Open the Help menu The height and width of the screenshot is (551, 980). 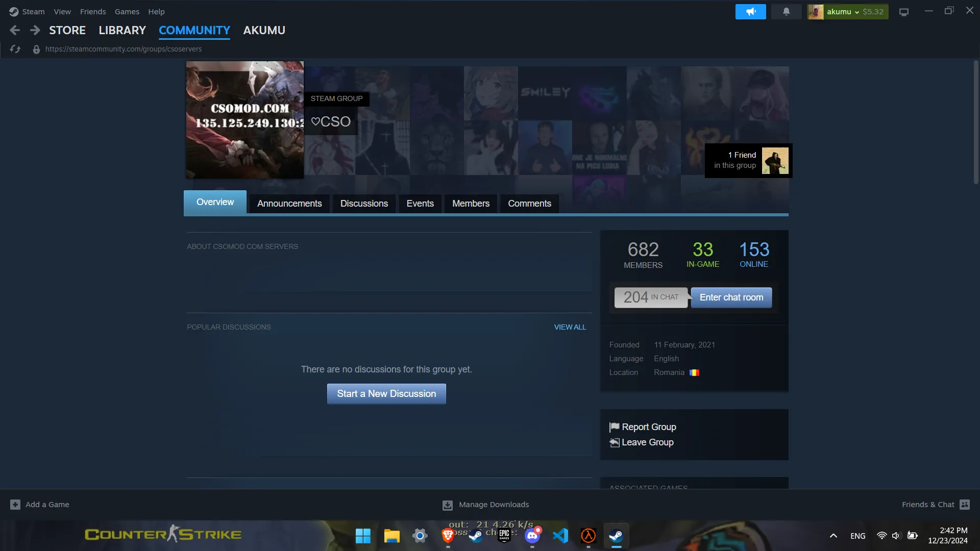156,11
